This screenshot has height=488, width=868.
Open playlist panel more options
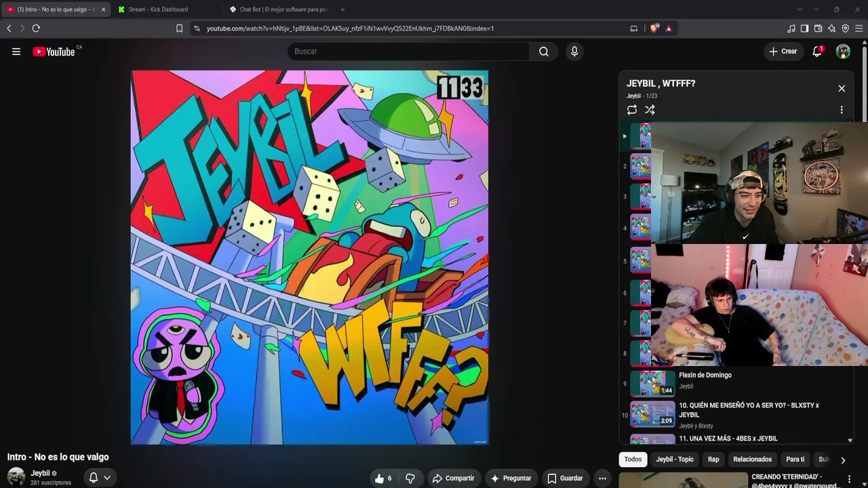click(842, 110)
